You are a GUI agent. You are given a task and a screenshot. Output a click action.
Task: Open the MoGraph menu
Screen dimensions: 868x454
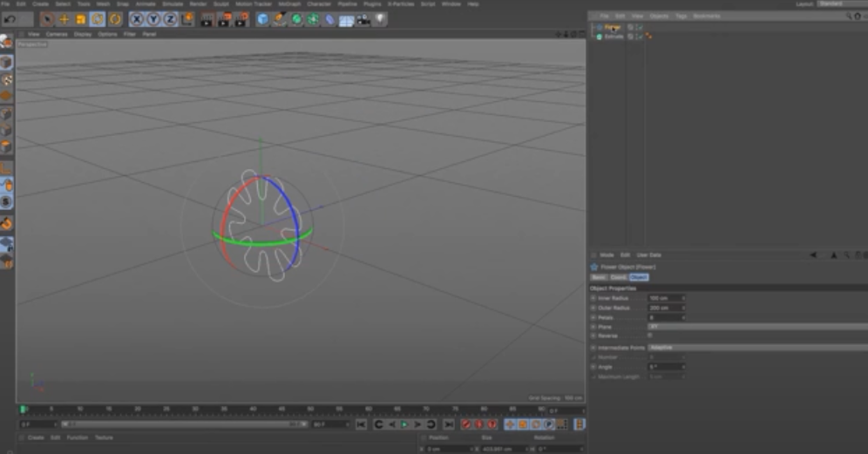289,3
